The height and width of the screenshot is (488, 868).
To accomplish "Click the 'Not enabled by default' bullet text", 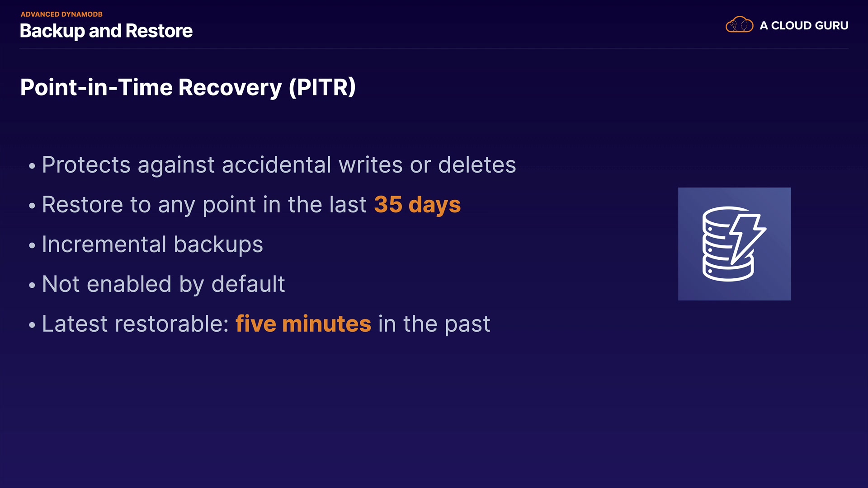I will coord(163,284).
